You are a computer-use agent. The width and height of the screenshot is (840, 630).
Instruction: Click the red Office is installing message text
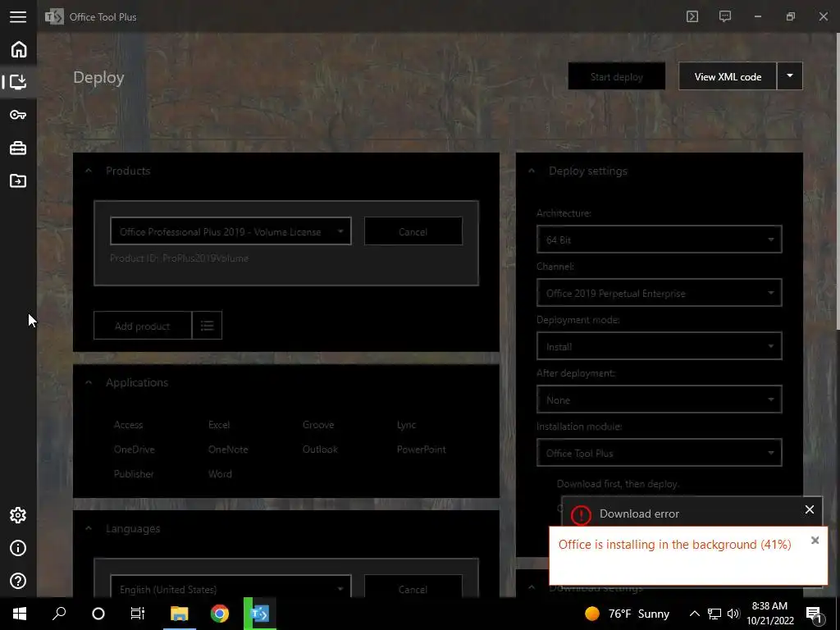click(x=674, y=545)
